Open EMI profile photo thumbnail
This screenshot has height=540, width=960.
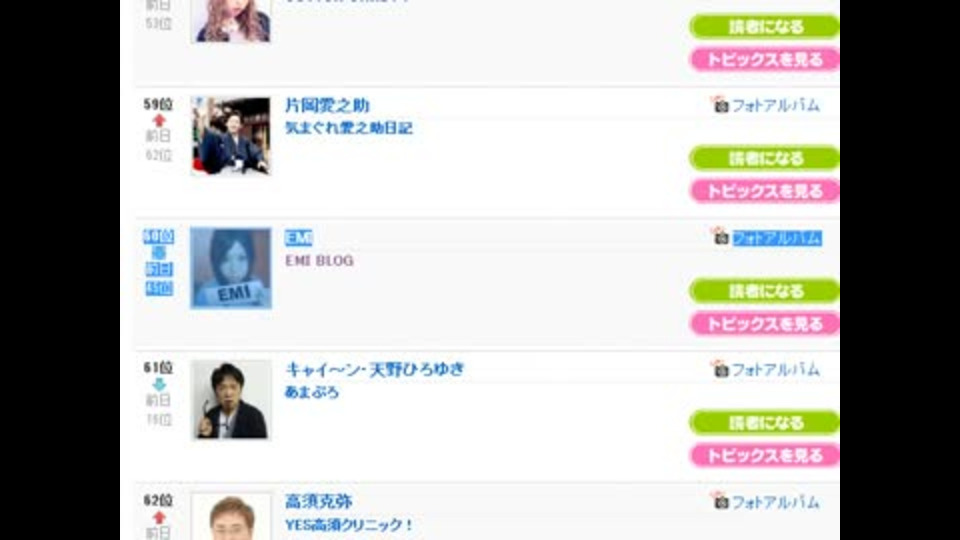coord(231,268)
